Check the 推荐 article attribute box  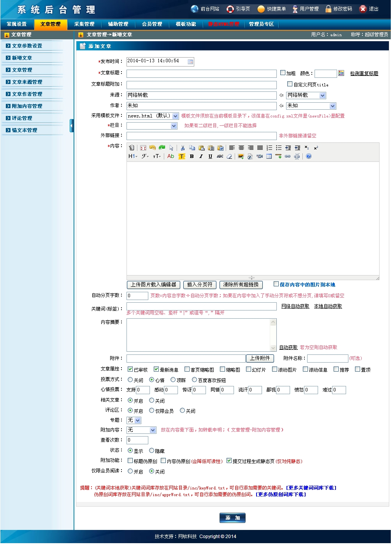336,369
